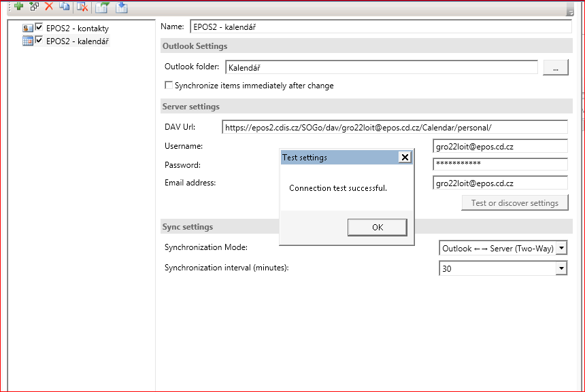Open the Synchronization interval dropdown
Image resolution: width=585 pixels, height=392 pixels.
coord(561,268)
